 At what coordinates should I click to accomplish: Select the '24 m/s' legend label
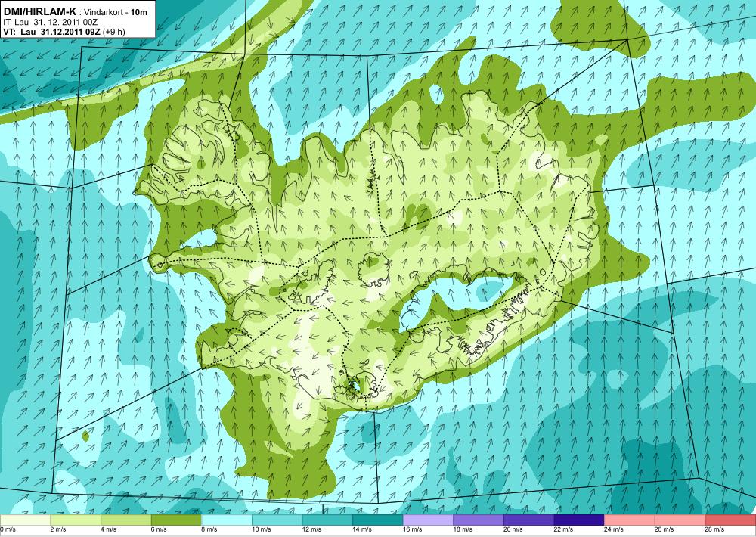(614, 529)
